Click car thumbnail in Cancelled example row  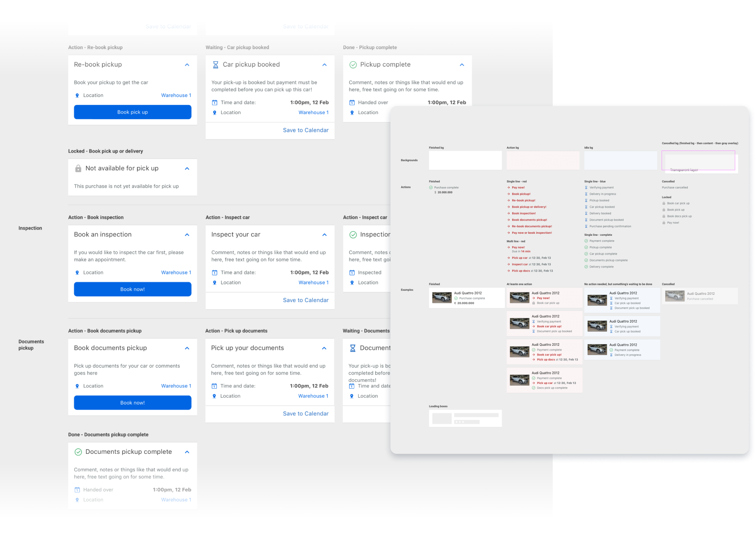coord(675,296)
